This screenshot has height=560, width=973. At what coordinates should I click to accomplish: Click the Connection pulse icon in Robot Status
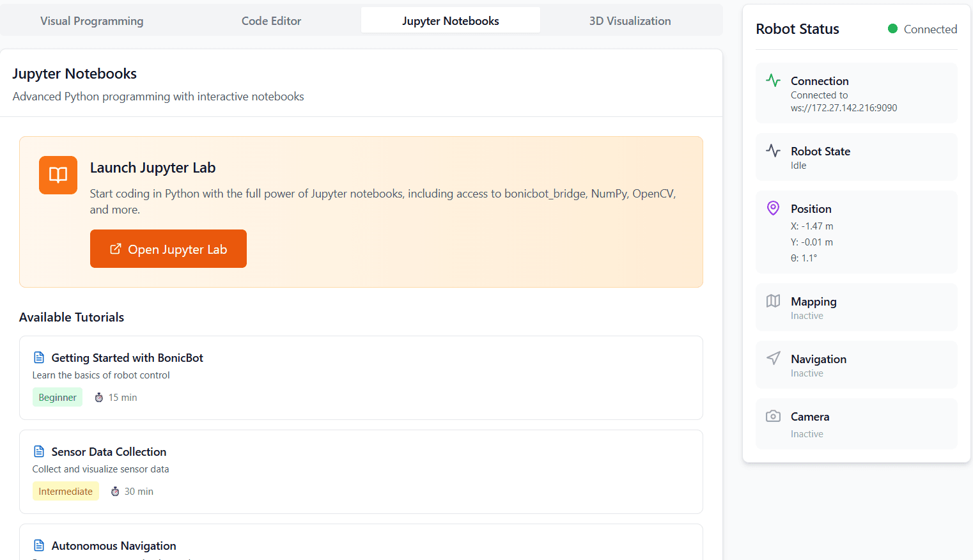[x=773, y=81]
